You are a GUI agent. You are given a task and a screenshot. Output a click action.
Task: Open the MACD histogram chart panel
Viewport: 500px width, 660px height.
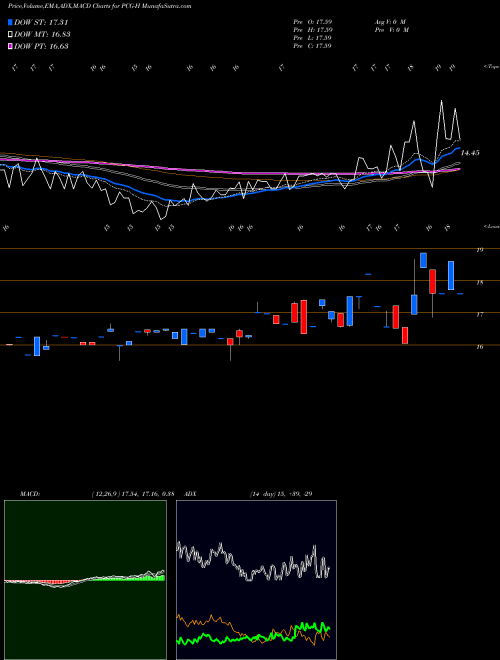click(85, 580)
